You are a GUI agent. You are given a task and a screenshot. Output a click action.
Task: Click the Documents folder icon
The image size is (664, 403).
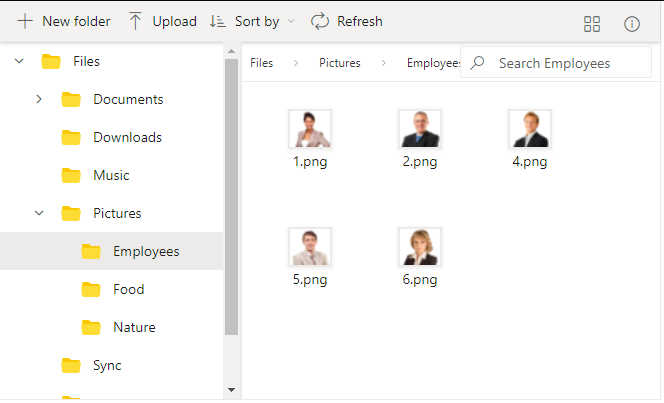71,99
